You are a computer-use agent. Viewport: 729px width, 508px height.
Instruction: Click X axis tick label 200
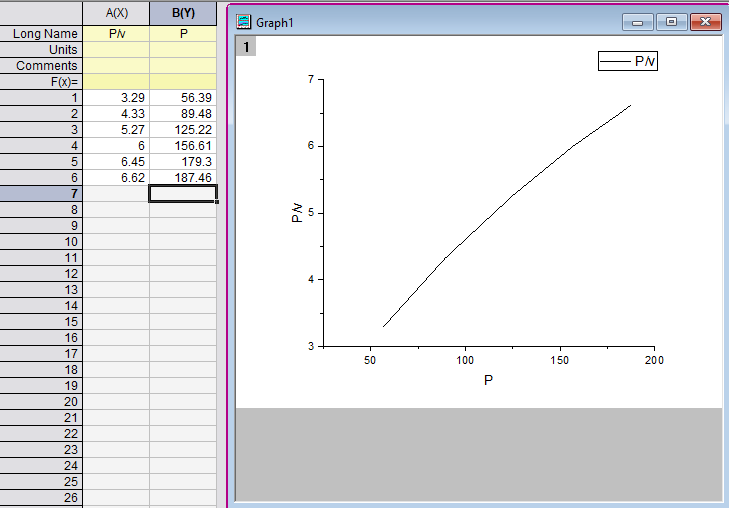click(x=654, y=360)
